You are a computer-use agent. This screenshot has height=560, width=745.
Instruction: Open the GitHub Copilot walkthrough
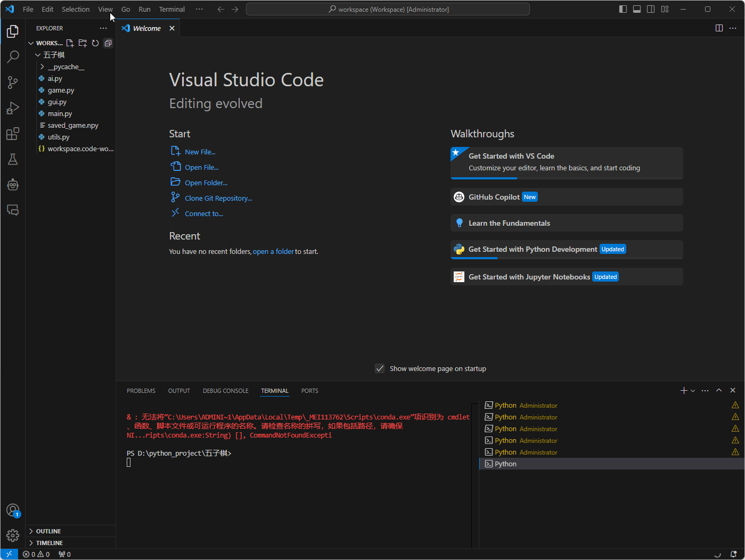point(567,197)
